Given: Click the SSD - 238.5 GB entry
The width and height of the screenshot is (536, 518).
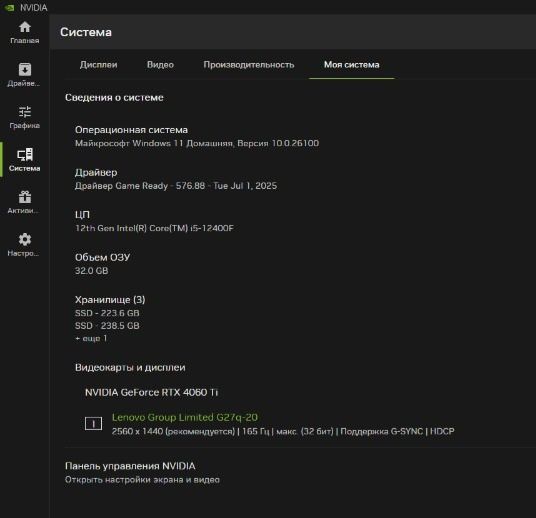Looking at the screenshot, I should tap(107, 326).
